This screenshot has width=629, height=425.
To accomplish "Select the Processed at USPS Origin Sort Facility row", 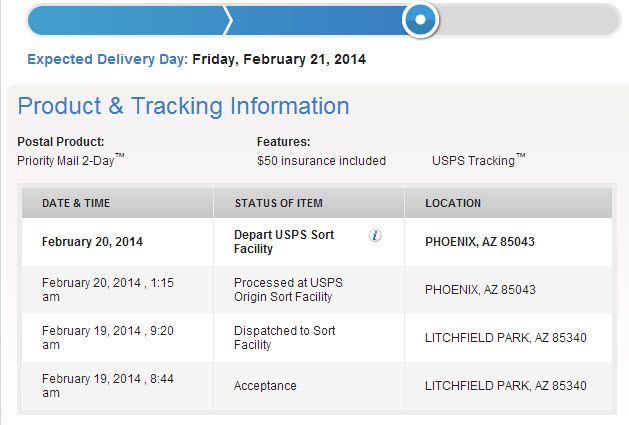I will [317, 290].
